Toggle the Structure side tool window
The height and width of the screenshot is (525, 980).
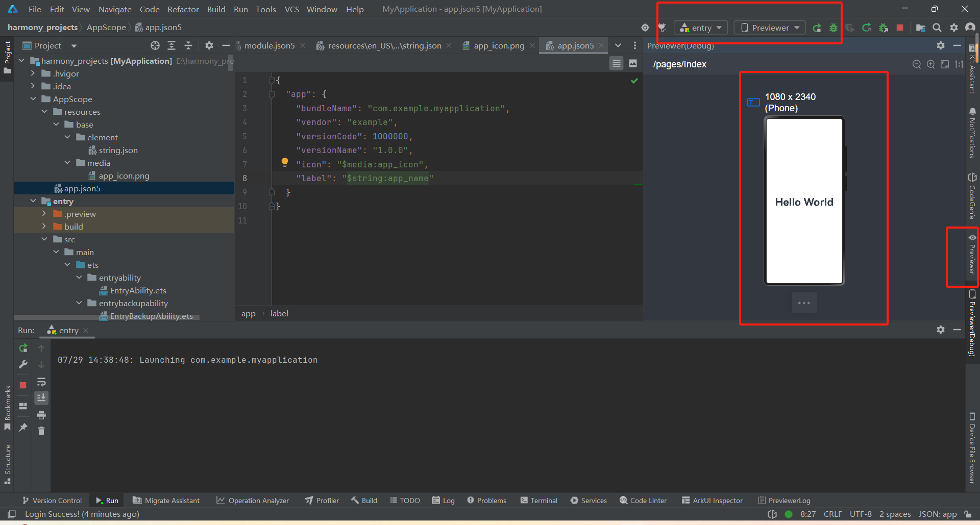click(x=7, y=464)
